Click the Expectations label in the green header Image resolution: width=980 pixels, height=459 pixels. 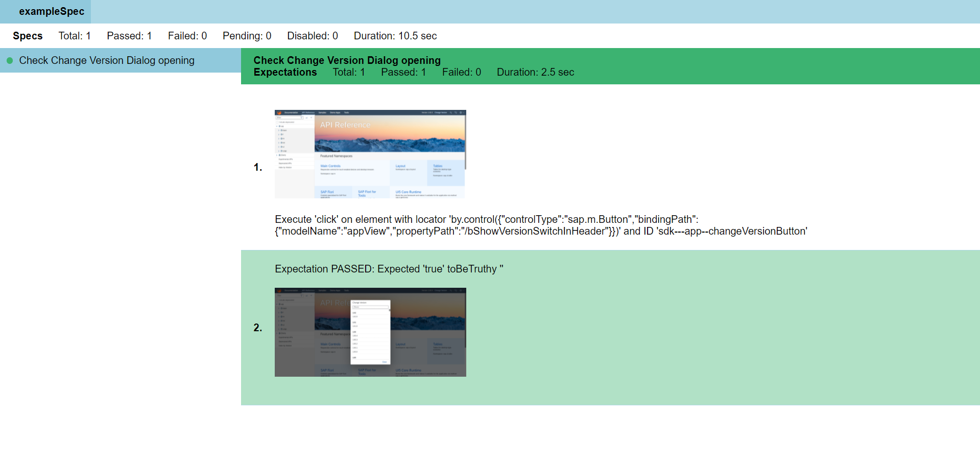[285, 72]
